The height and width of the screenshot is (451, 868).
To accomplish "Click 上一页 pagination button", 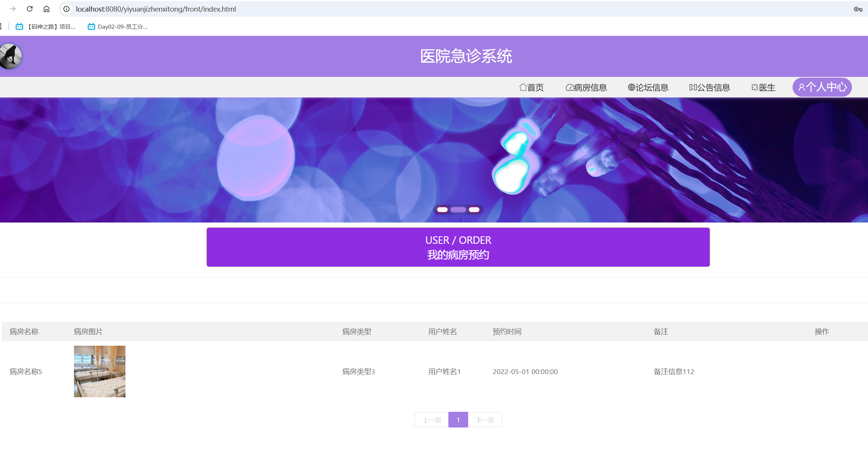I will pos(432,420).
